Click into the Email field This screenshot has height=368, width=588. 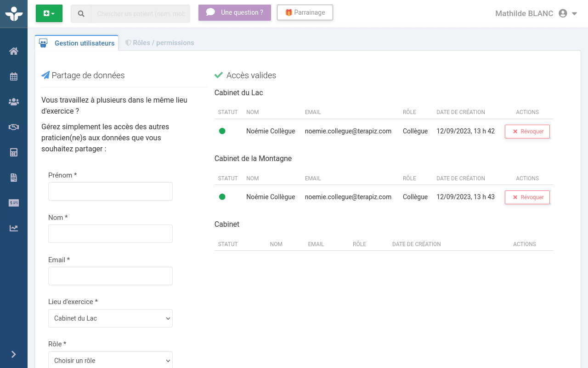click(110, 276)
